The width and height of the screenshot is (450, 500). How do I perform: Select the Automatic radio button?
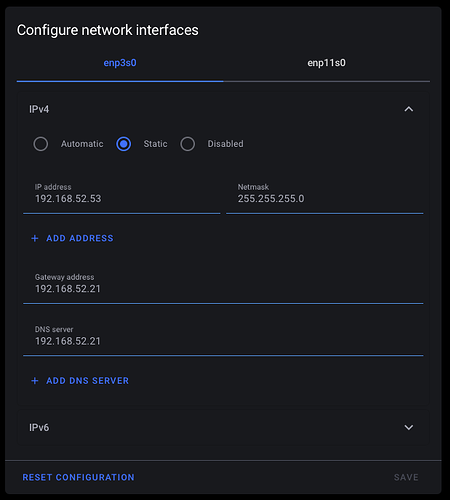pos(41,144)
